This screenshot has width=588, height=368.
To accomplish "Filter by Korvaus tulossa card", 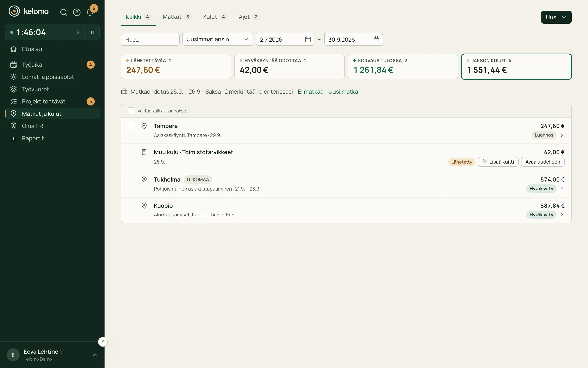I will (403, 67).
